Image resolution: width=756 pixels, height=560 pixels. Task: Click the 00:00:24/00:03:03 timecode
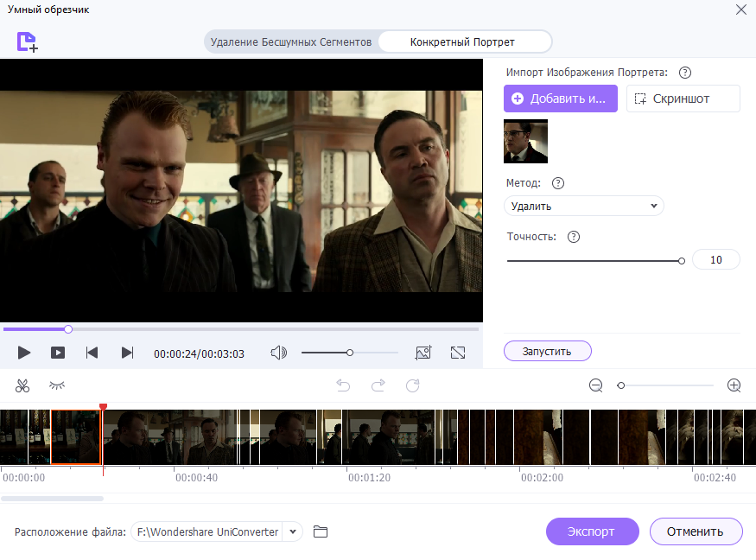(x=199, y=353)
